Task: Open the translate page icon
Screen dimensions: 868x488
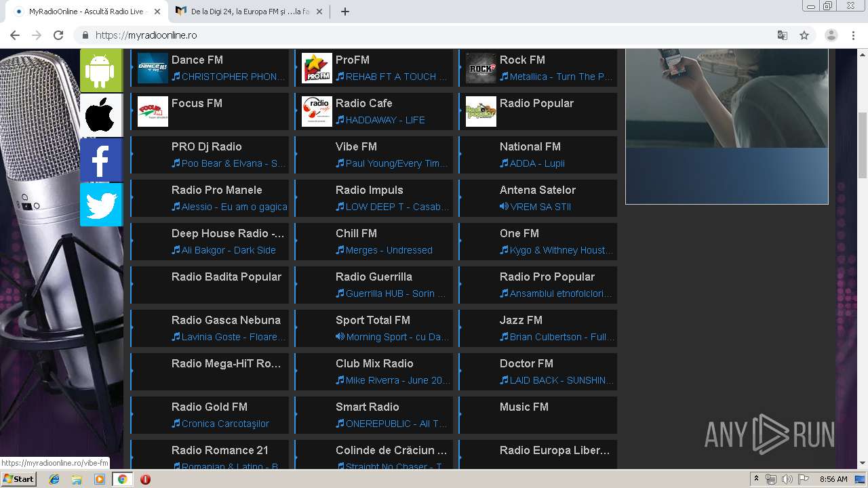Action: (x=782, y=35)
